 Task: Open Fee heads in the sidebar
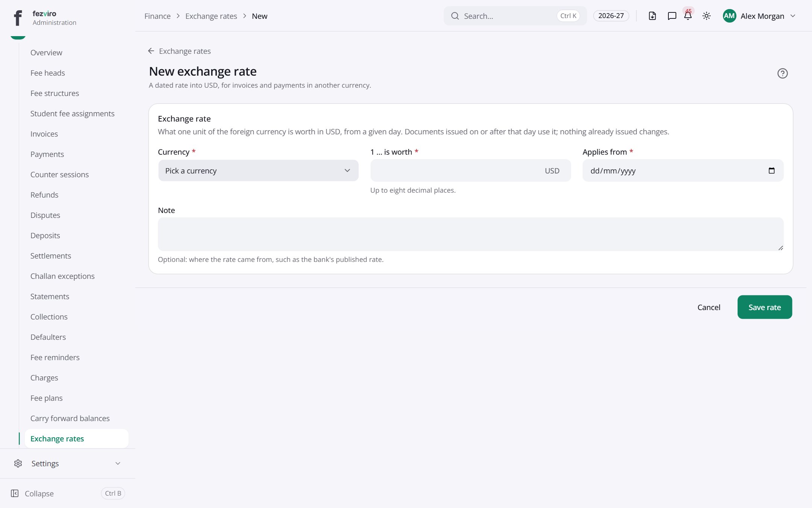click(76, 73)
